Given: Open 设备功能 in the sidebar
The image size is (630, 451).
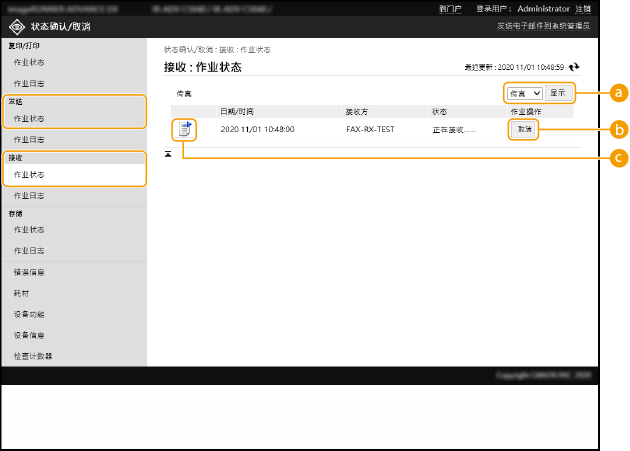Looking at the screenshot, I should point(29,314).
